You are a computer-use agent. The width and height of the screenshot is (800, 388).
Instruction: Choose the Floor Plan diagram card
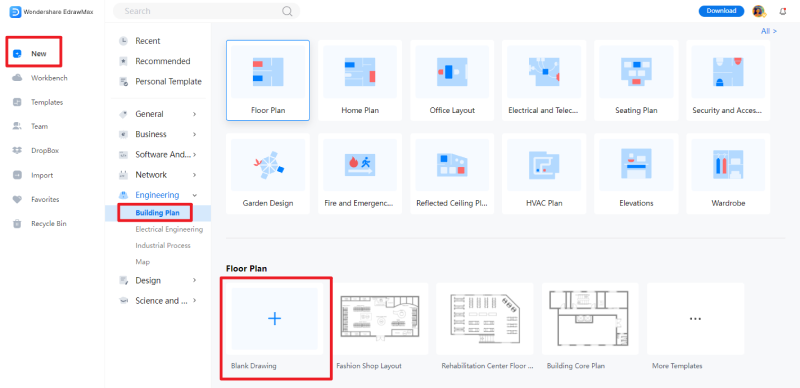pos(268,80)
